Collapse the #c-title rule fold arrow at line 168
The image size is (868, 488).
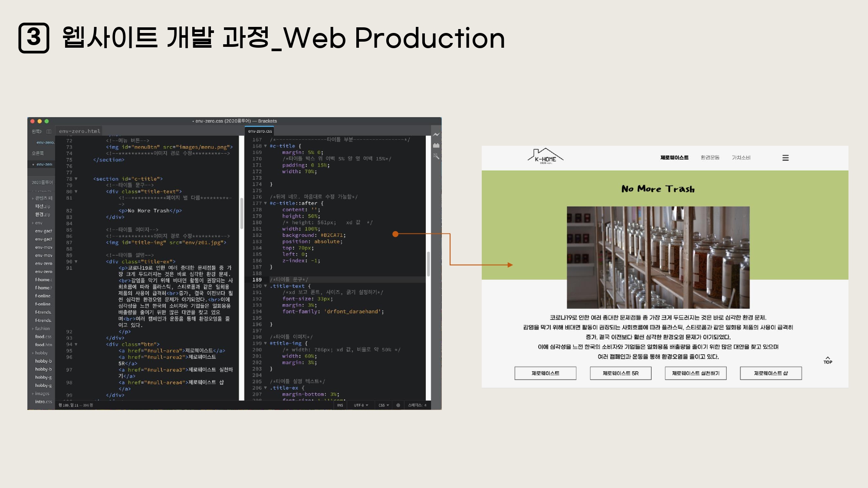click(x=266, y=146)
